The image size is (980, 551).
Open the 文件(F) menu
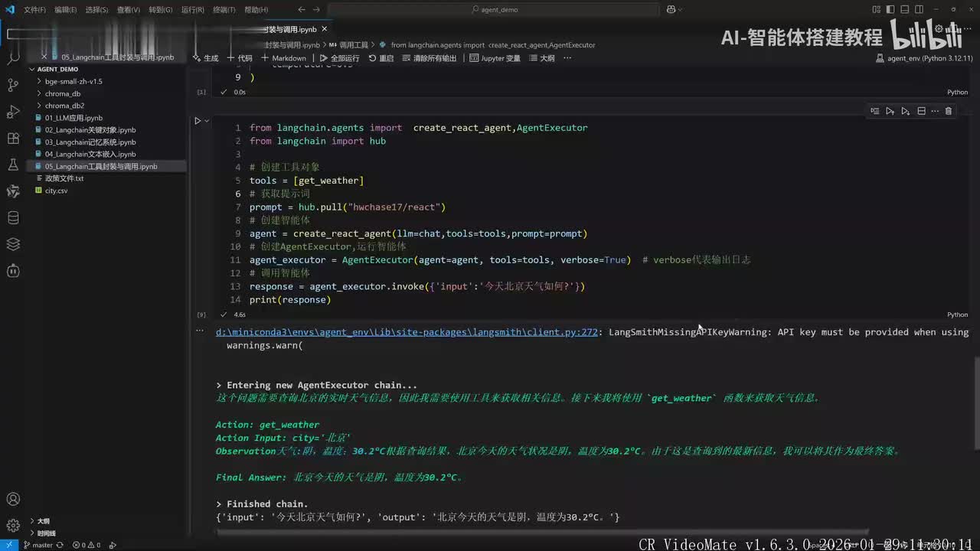34,10
